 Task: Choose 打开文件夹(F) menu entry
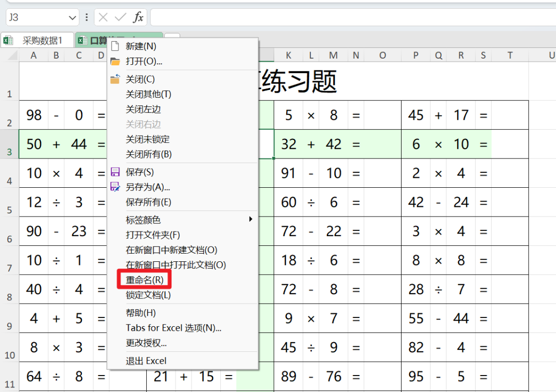tap(183, 235)
